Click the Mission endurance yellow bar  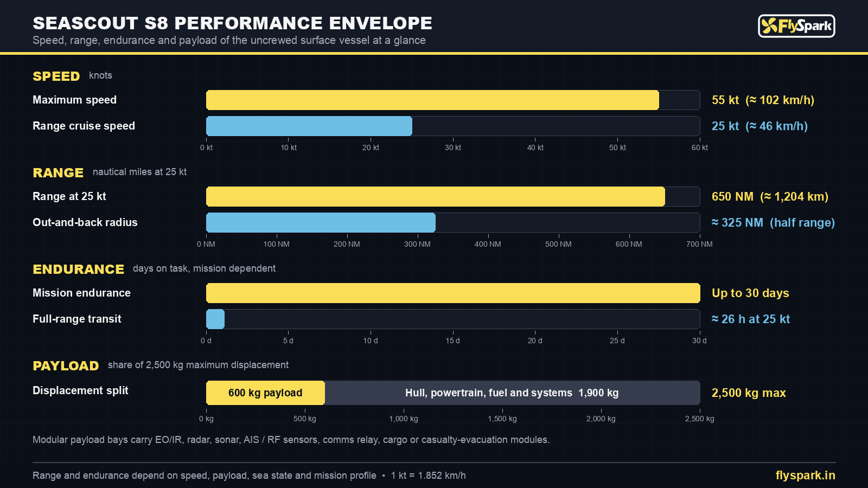(453, 293)
